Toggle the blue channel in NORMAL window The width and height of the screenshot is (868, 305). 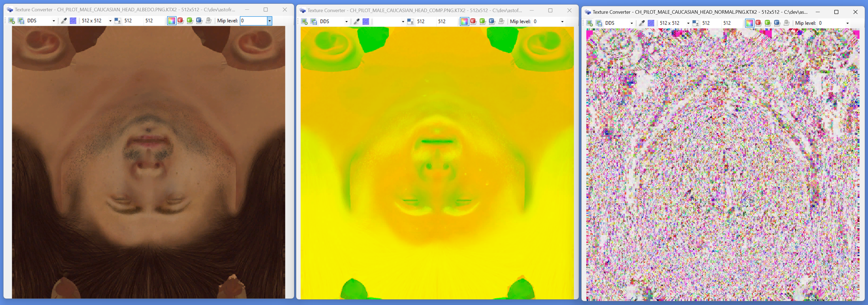pos(777,23)
